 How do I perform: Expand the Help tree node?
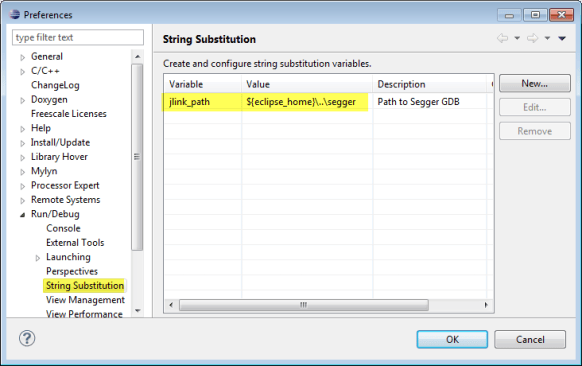(23, 129)
